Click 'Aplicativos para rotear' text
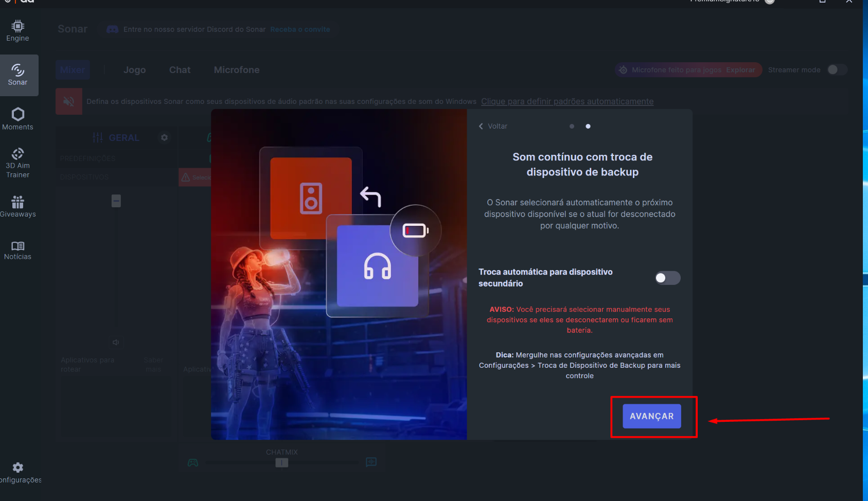 87,365
